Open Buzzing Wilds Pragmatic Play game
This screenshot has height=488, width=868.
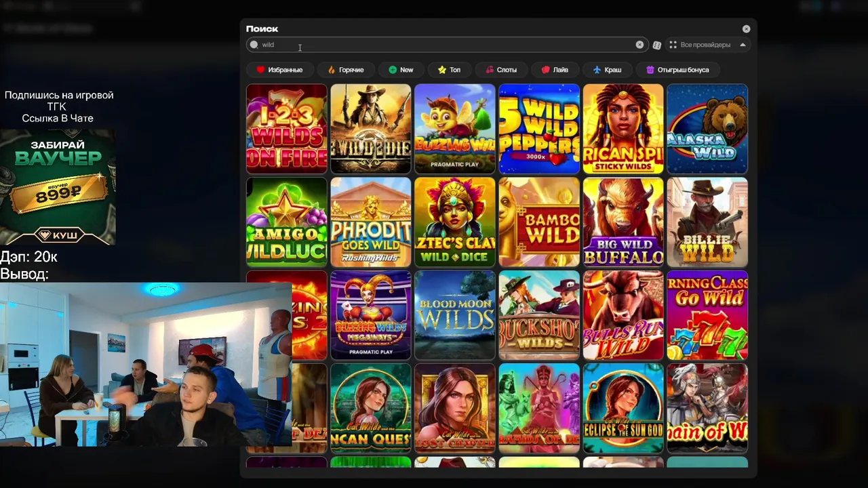coord(455,129)
